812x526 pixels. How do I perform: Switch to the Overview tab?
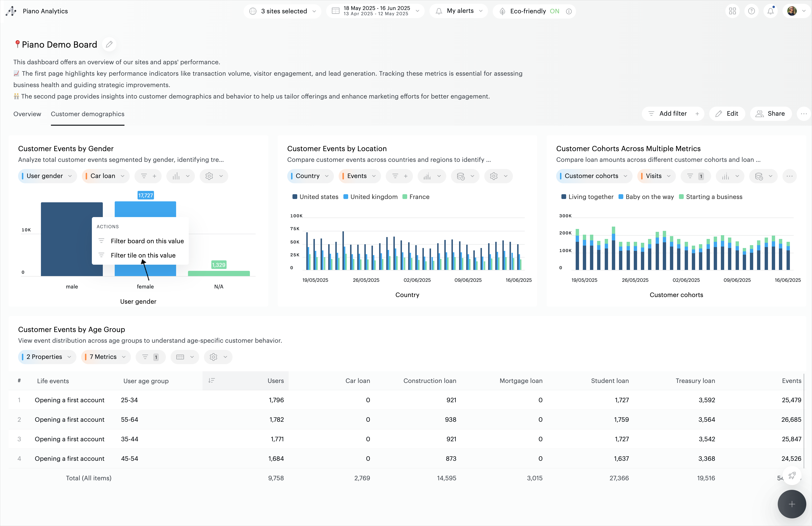click(x=27, y=114)
